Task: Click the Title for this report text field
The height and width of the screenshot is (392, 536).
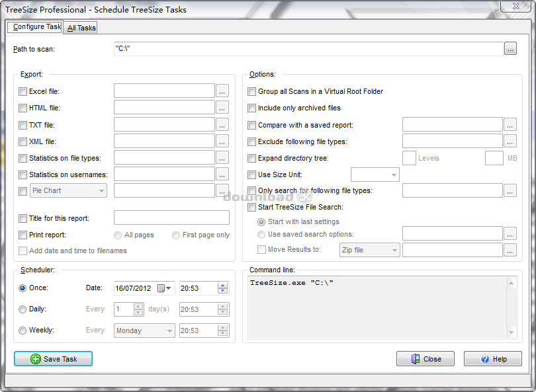Action: 171,217
